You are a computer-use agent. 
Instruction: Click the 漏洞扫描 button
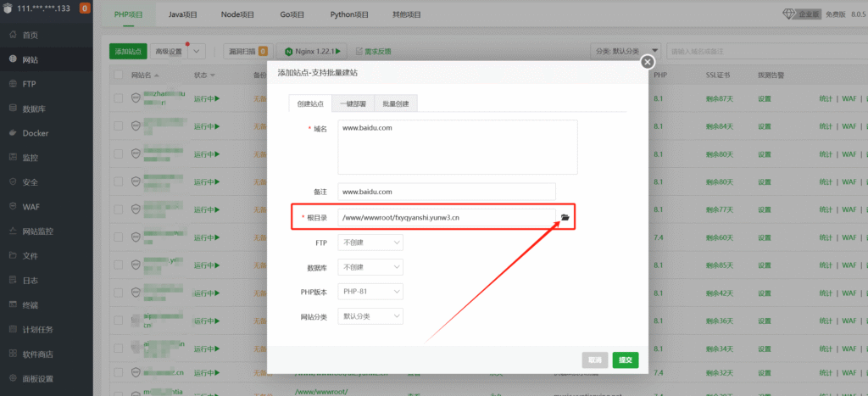(x=248, y=52)
